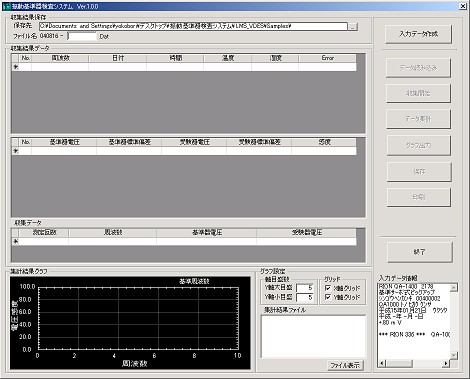Click the 湿度 column header
Screen dimensions: 470x379
275,58
